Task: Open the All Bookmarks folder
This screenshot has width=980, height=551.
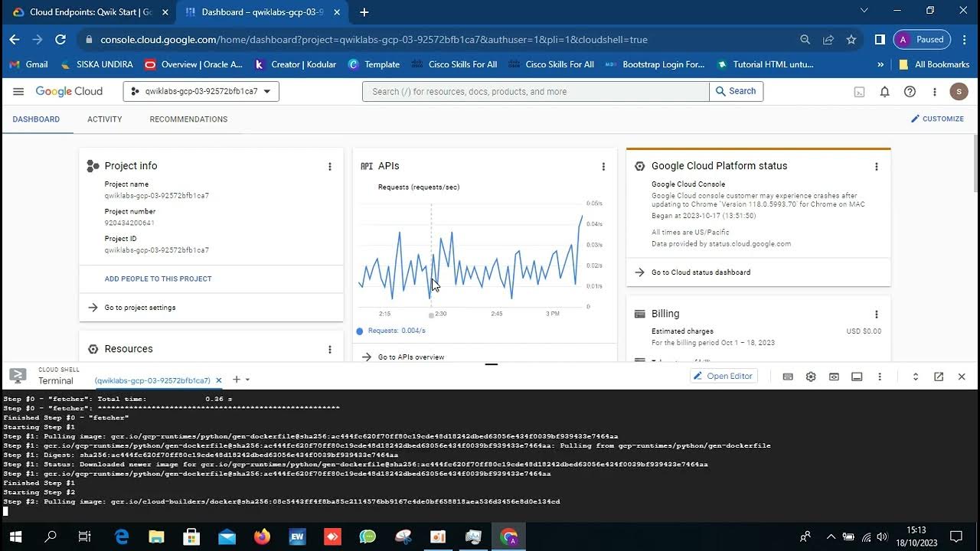Action: point(934,64)
